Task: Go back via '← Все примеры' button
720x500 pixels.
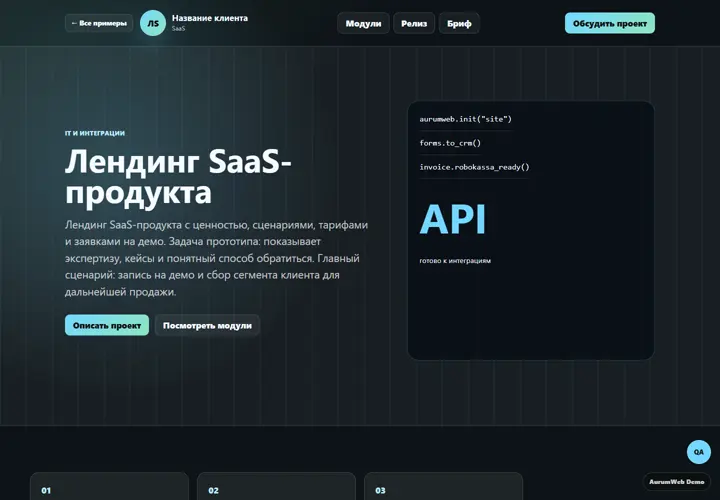Action: click(99, 23)
